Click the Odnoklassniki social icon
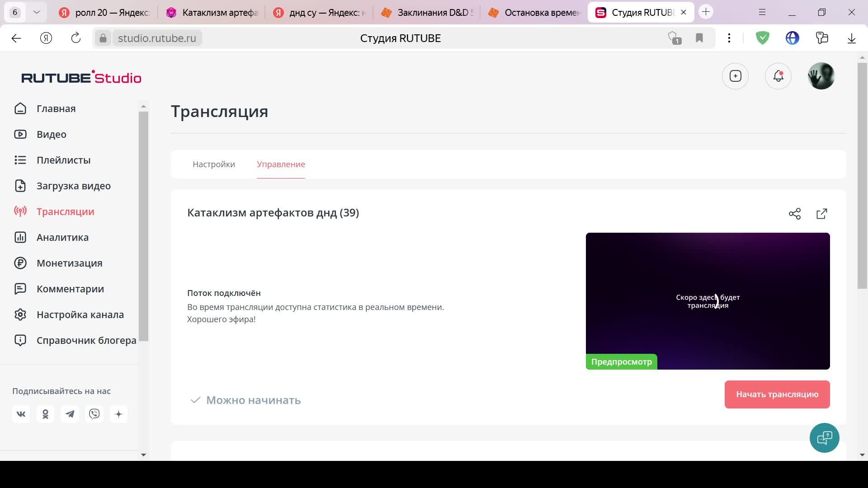 45,414
